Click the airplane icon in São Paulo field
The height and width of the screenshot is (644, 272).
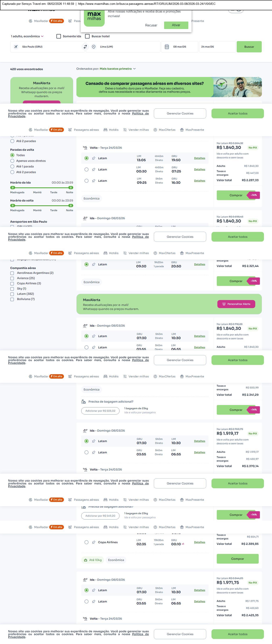click(16, 47)
